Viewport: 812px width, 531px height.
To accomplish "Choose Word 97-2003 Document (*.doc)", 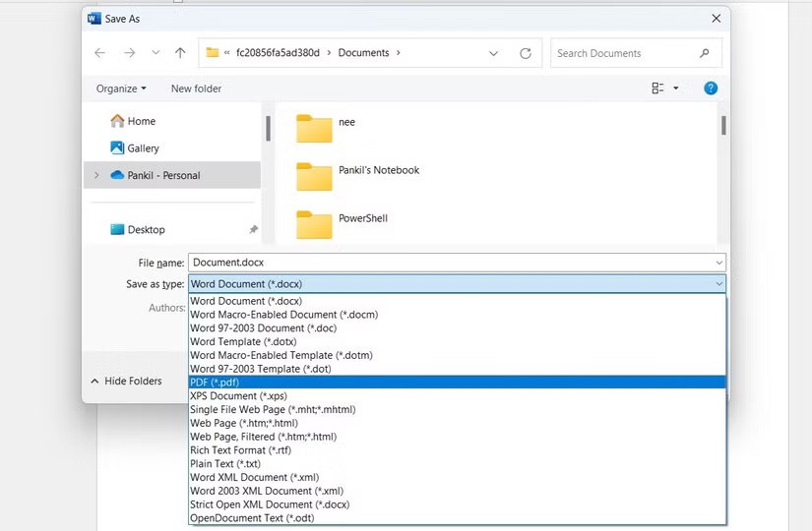I will (458, 327).
